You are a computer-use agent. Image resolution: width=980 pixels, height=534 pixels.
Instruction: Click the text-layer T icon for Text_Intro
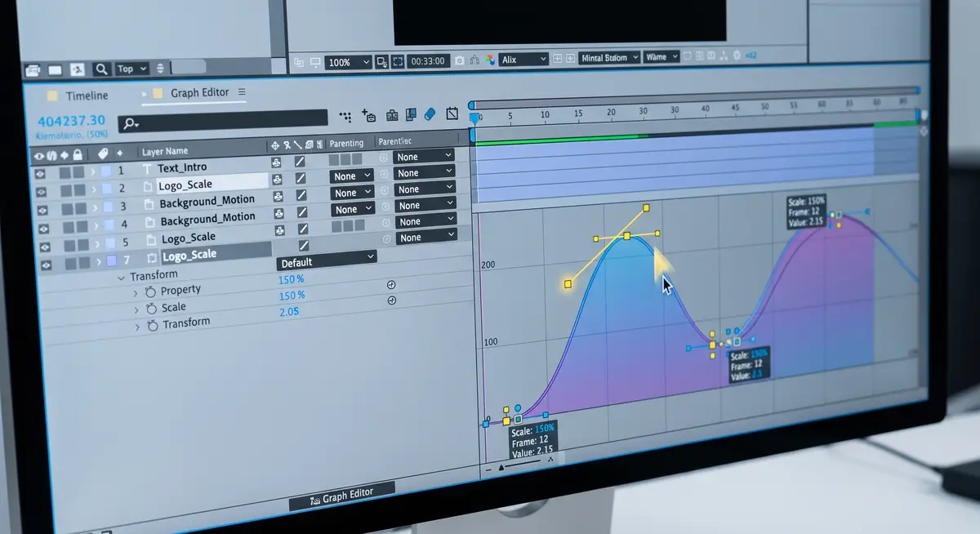point(147,169)
